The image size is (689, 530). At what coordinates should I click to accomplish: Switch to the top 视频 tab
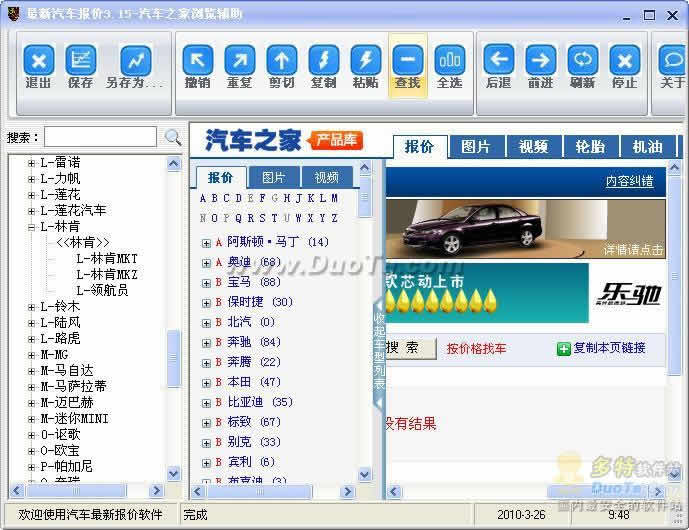pos(533,146)
